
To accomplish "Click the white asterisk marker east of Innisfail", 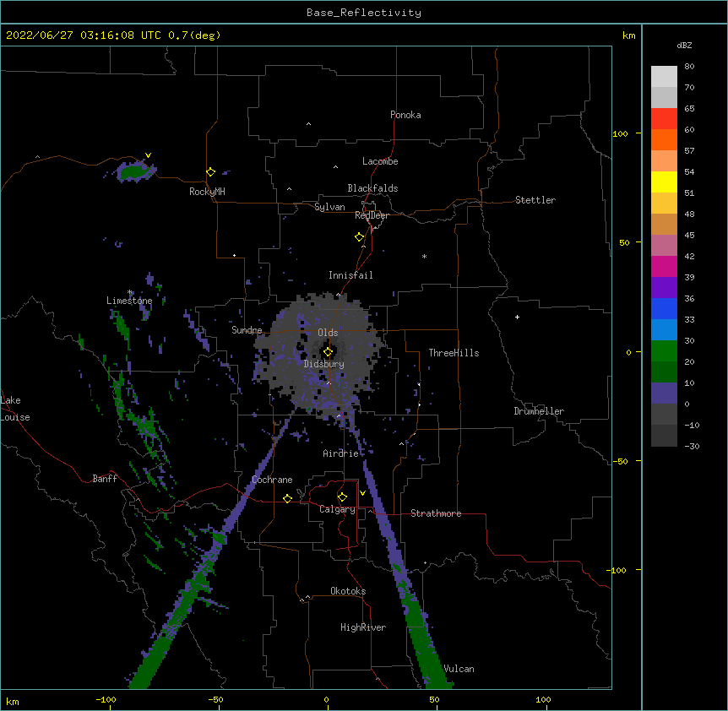I will (x=424, y=256).
